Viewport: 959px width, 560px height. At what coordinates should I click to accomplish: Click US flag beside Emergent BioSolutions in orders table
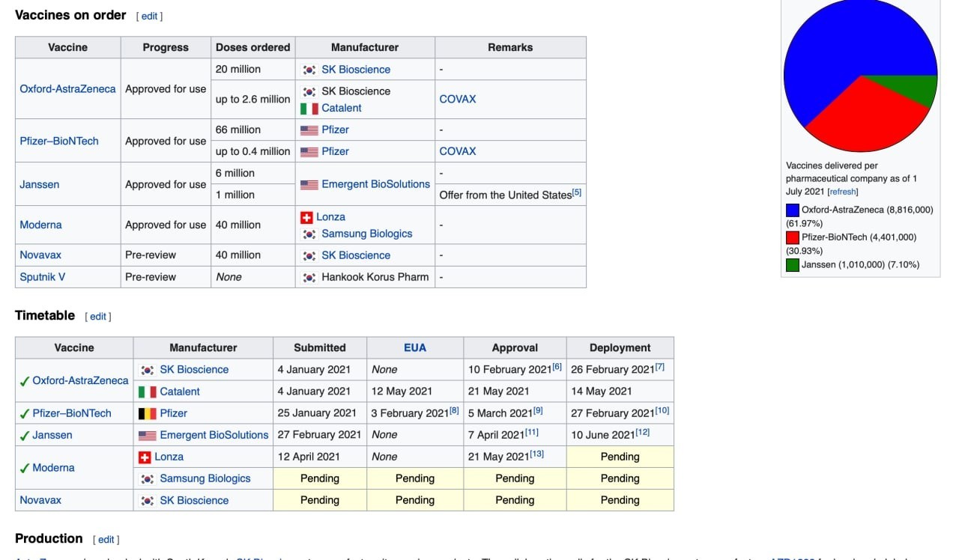click(309, 184)
